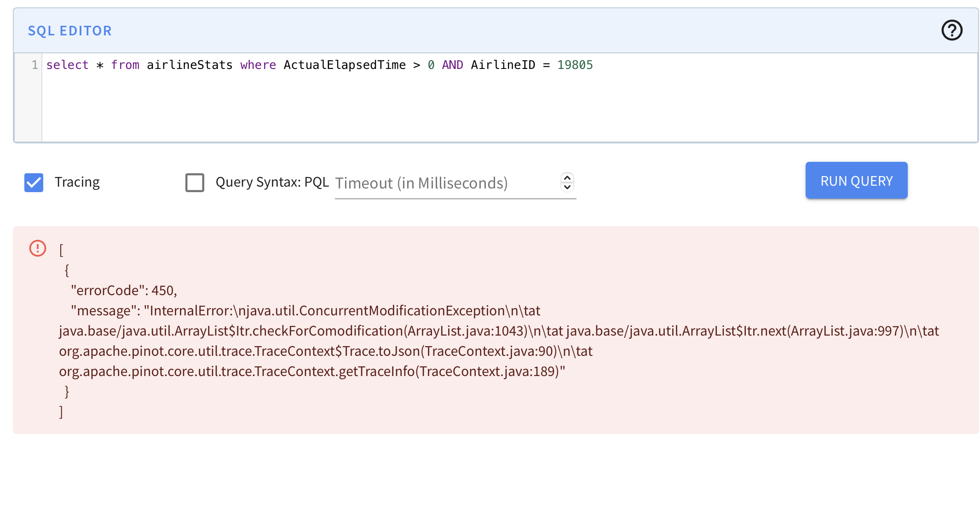The height and width of the screenshot is (513, 980).
Task: Click the 'AirlineID' column in the query
Action: point(503,65)
